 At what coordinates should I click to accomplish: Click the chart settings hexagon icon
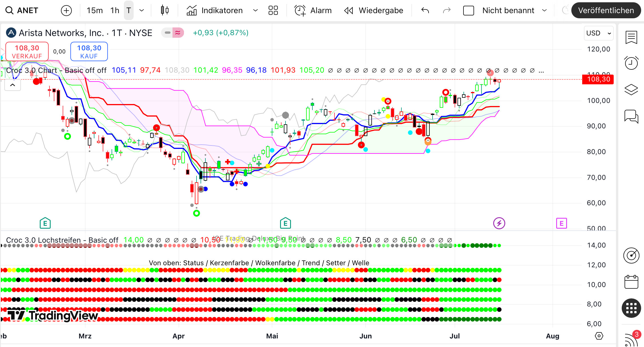click(599, 336)
